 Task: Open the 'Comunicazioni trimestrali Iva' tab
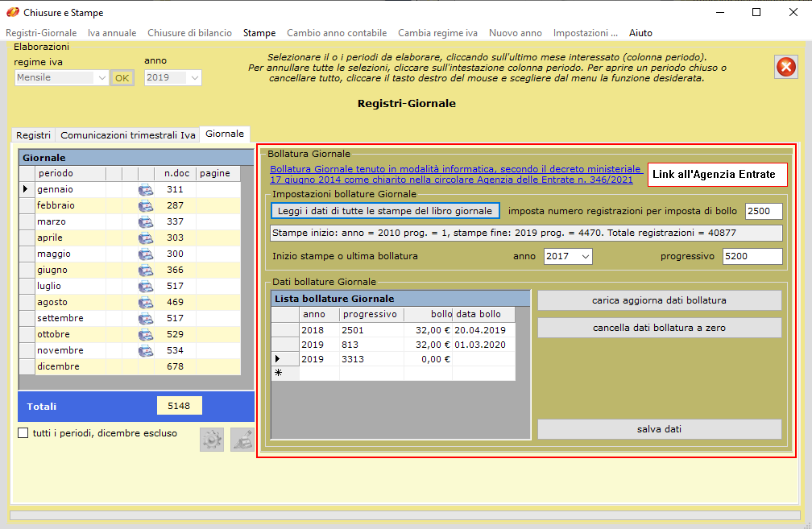coord(127,135)
